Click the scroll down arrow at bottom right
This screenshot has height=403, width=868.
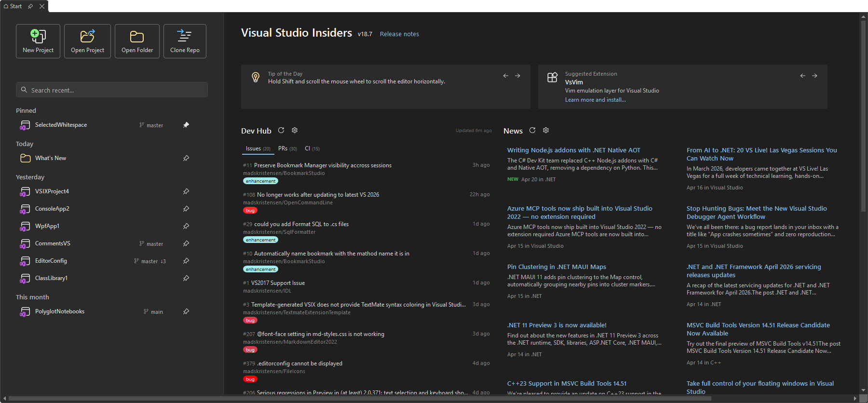(x=864, y=390)
